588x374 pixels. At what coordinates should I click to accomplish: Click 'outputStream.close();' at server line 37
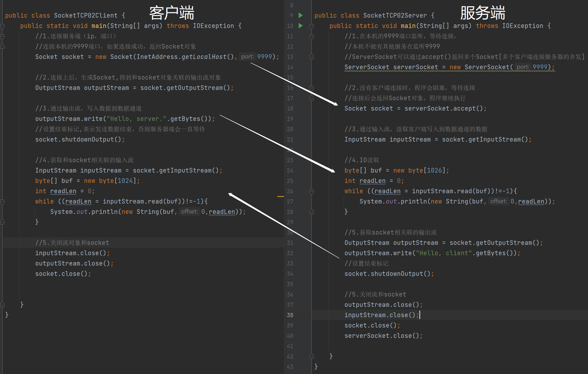click(x=384, y=305)
